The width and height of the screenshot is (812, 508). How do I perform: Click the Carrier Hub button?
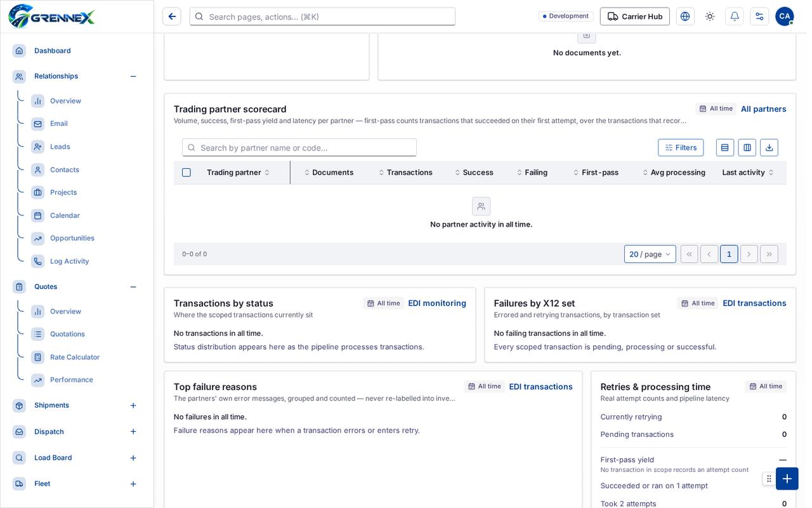635,17
